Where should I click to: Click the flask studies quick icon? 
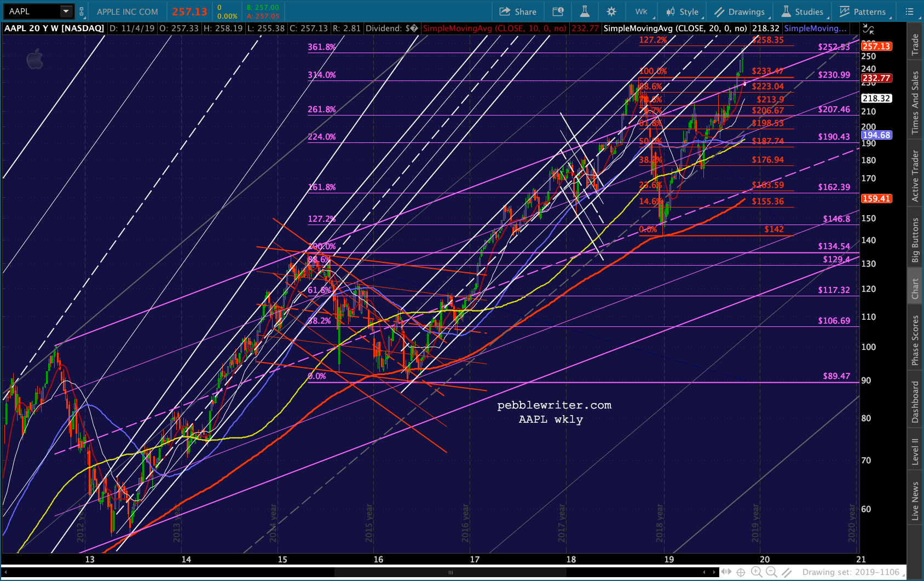(x=585, y=11)
